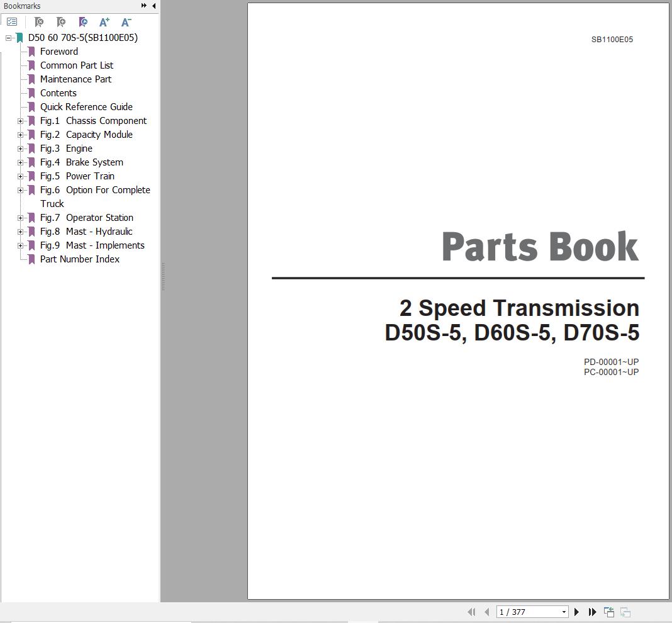This screenshot has height=623, width=672.
Task: Click the add new bookmark icon
Action: tap(61, 21)
